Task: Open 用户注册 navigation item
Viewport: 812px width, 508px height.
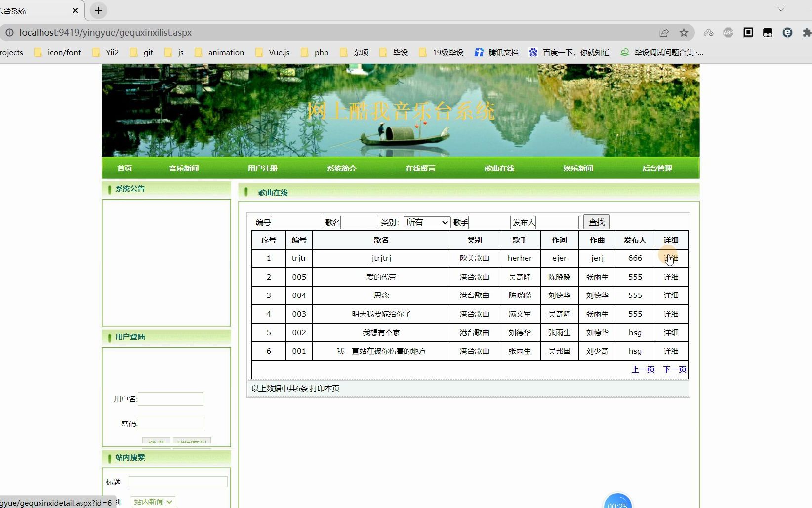Action: point(263,169)
